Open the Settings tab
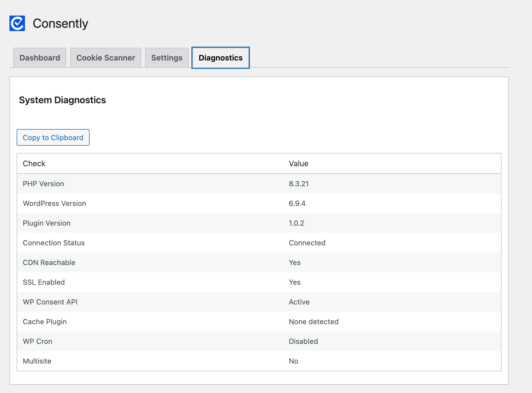The height and width of the screenshot is (393, 532). pos(167,58)
